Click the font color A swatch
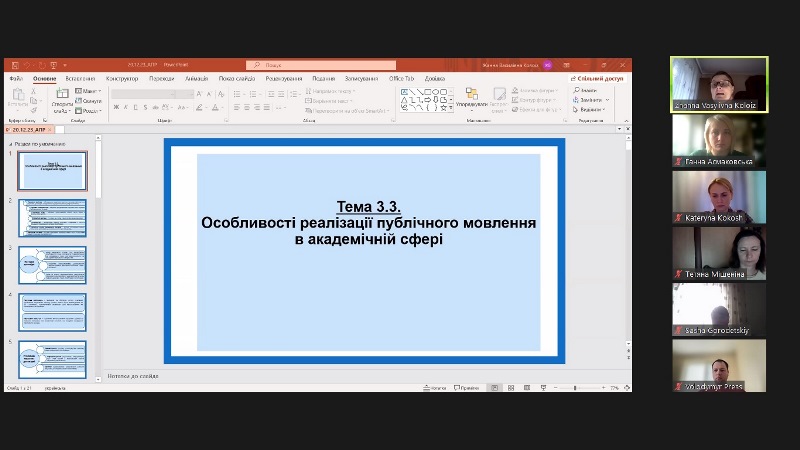This screenshot has height=450, width=800. (x=215, y=107)
